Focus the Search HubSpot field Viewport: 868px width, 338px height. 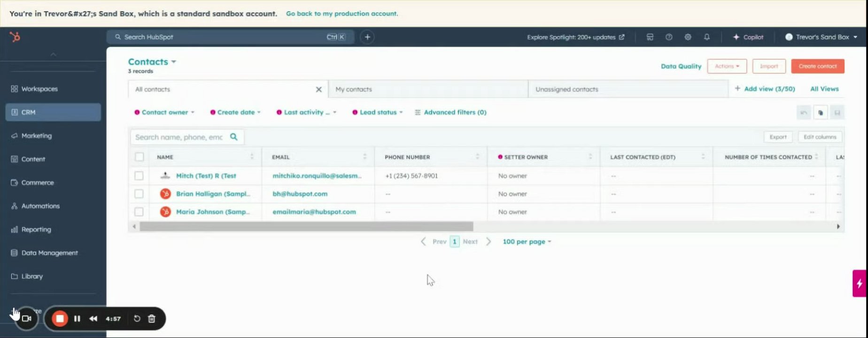[x=230, y=37]
